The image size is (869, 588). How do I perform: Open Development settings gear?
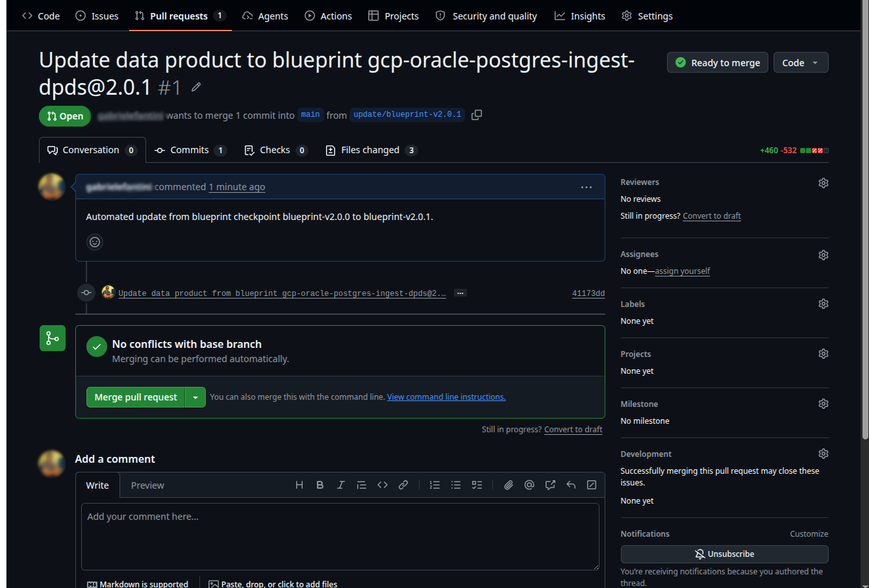[x=824, y=454]
